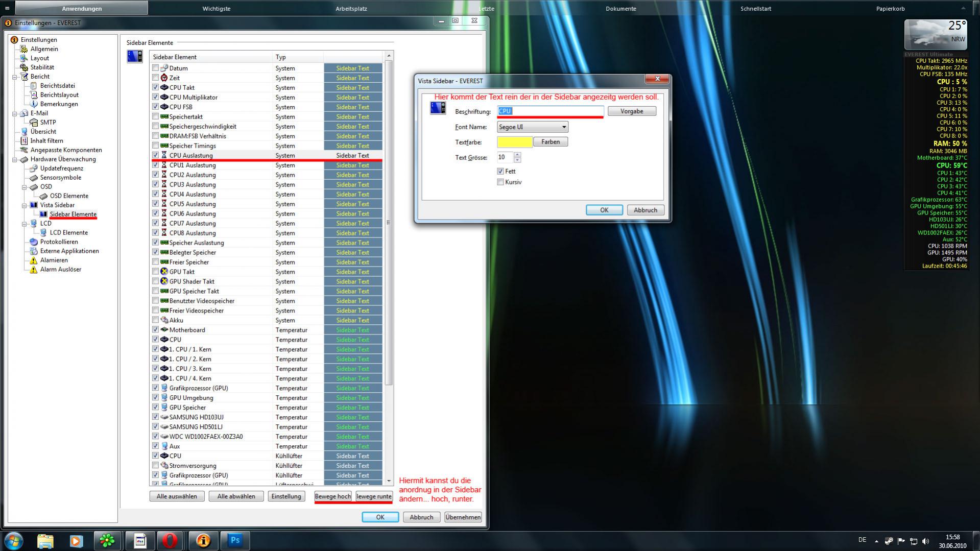Click the clock icon in the Zeit row

tap(164, 78)
